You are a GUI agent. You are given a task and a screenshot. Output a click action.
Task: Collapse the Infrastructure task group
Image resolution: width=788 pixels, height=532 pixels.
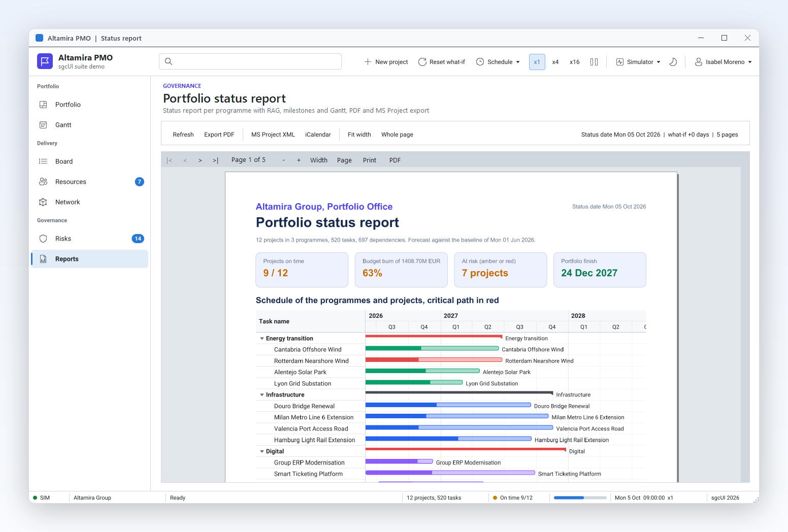click(x=262, y=395)
